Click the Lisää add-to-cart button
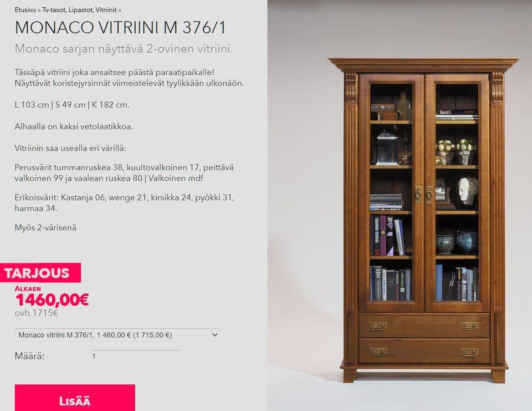The image size is (532, 411). pyautogui.click(x=75, y=398)
